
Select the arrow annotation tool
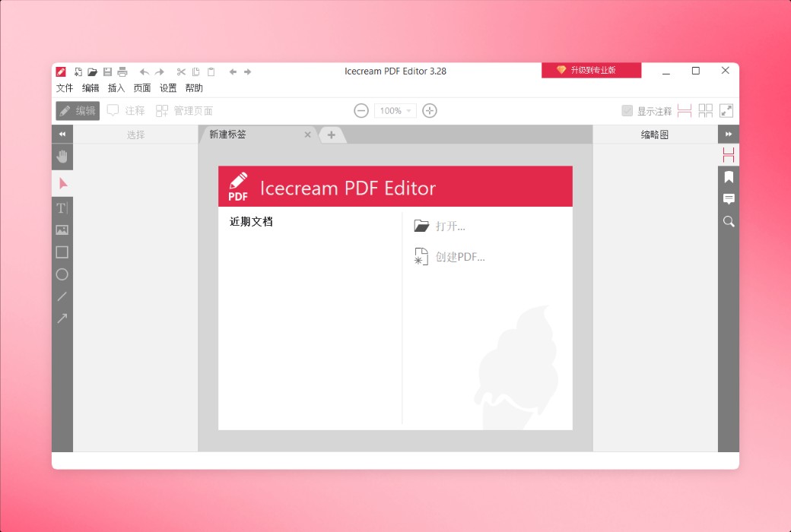pos(62,318)
